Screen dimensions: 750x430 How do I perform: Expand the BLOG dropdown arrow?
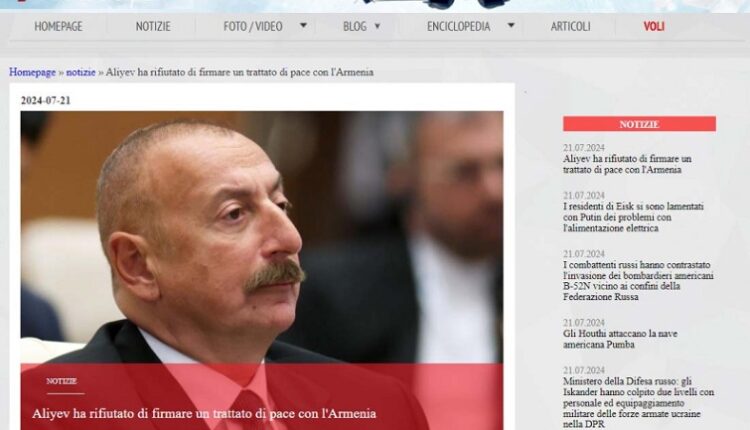[378, 26]
